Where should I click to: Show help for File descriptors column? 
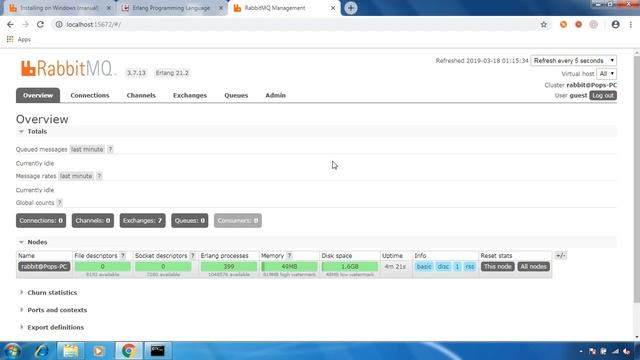pyautogui.click(x=122, y=256)
